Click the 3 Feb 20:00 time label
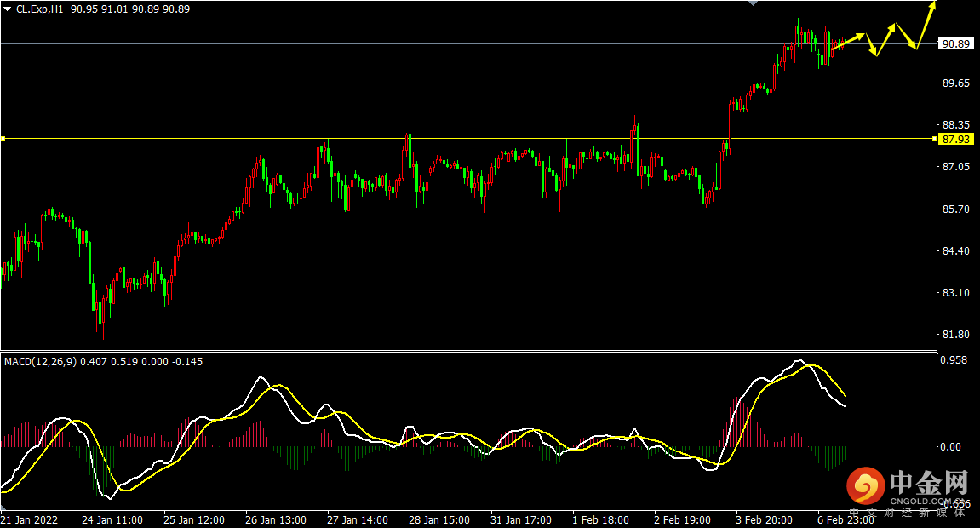Viewport: 980px width, 528px height. pyautogui.click(x=764, y=519)
